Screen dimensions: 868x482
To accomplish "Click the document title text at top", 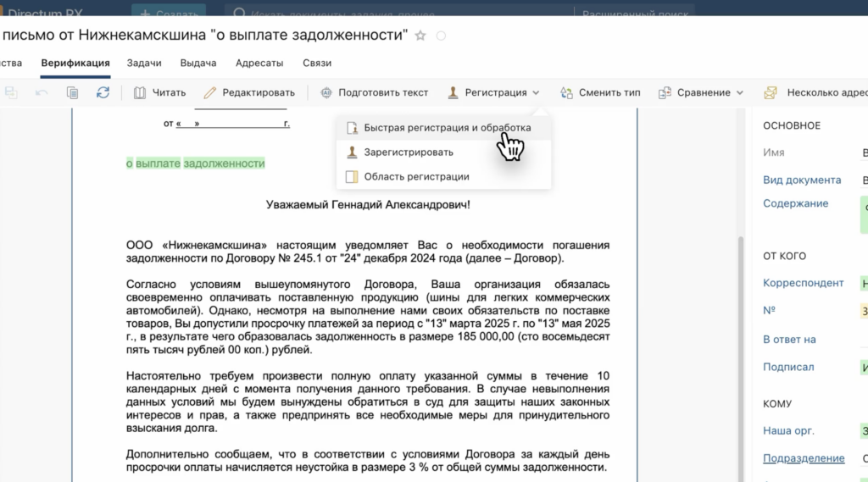I will (x=205, y=35).
